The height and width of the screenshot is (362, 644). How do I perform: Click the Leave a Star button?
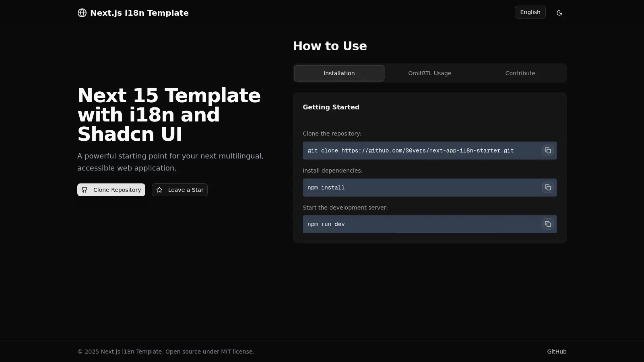[180, 190]
